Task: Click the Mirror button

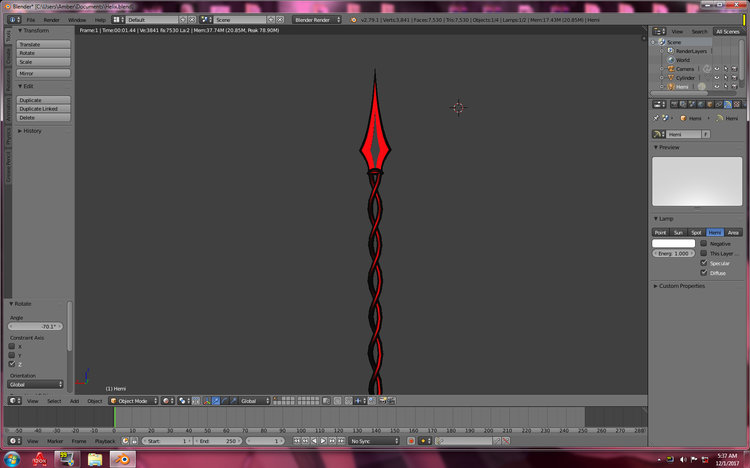Action: [x=44, y=74]
